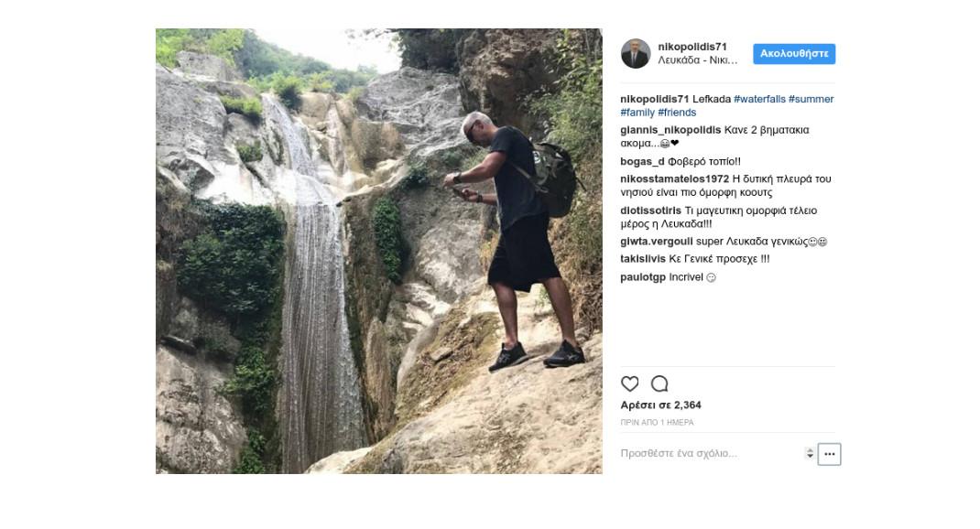Visit the bogas_d commenter profile
980x529 pixels.
click(x=643, y=162)
